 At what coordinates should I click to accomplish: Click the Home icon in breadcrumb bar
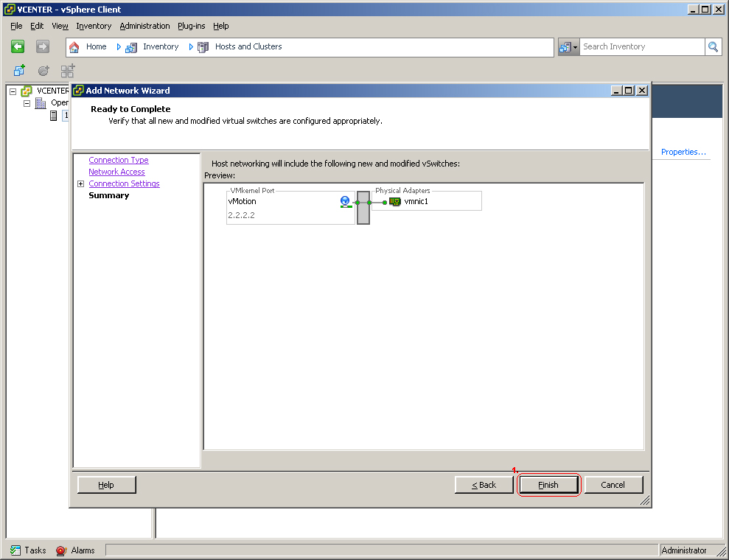click(74, 47)
